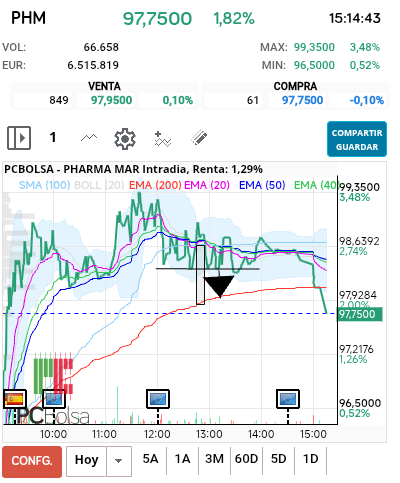This screenshot has width=400, height=483.
Task: Switch to the 1D range
Action: [x=310, y=459]
